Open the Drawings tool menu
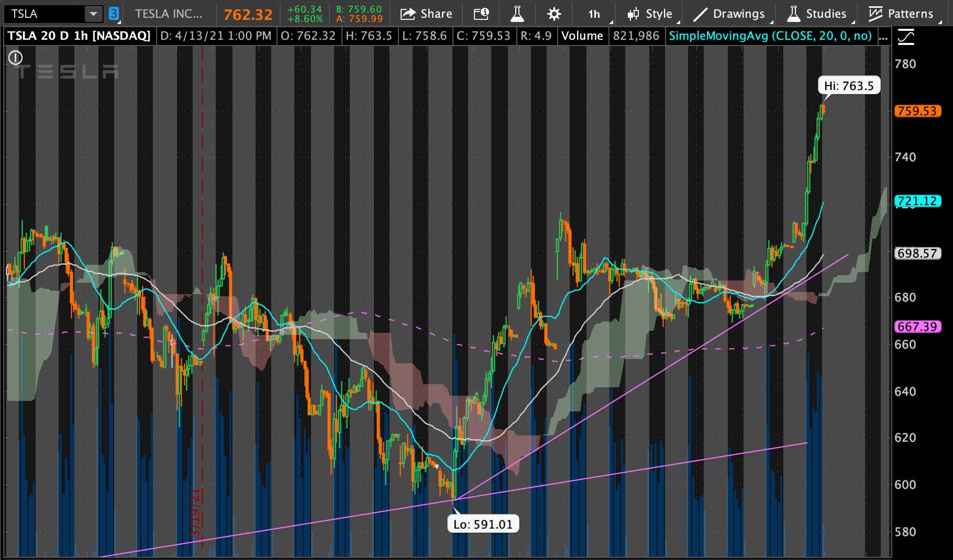953x560 pixels. [729, 14]
